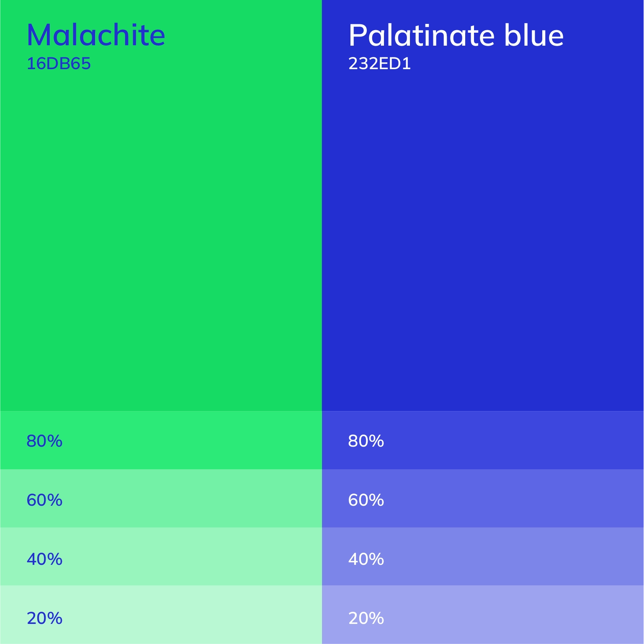
Task: Select the 16DB65 hex code text
Action: (x=59, y=64)
